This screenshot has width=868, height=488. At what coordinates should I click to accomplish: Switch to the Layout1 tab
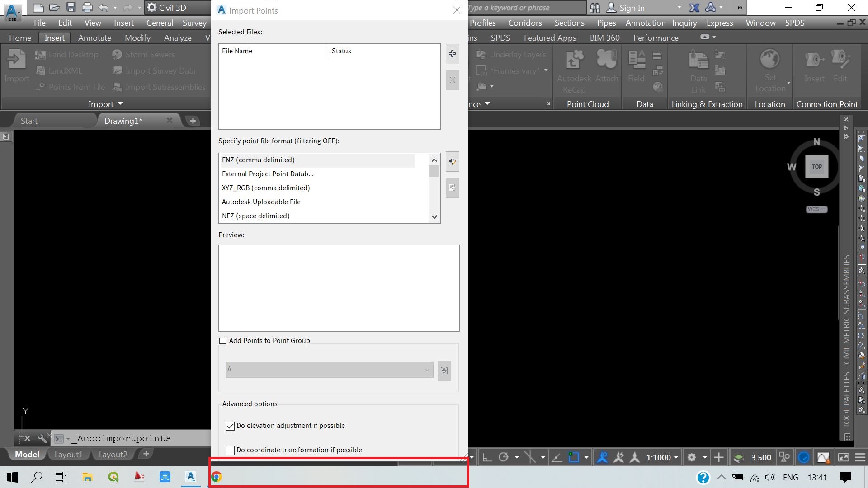pyautogui.click(x=69, y=455)
